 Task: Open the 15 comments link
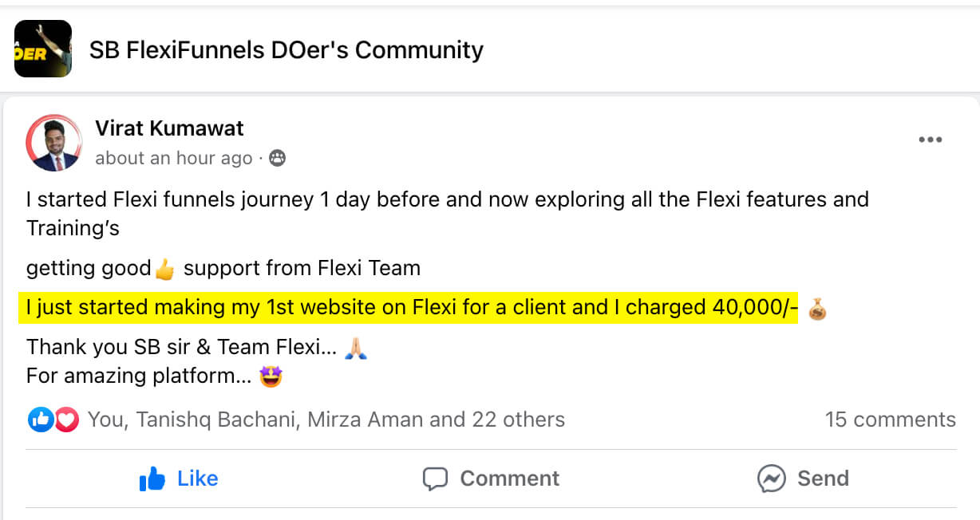coord(890,420)
